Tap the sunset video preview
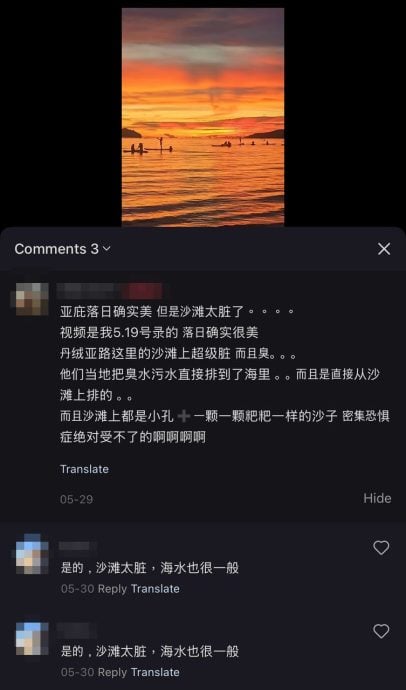The width and height of the screenshot is (406, 690). tap(203, 117)
